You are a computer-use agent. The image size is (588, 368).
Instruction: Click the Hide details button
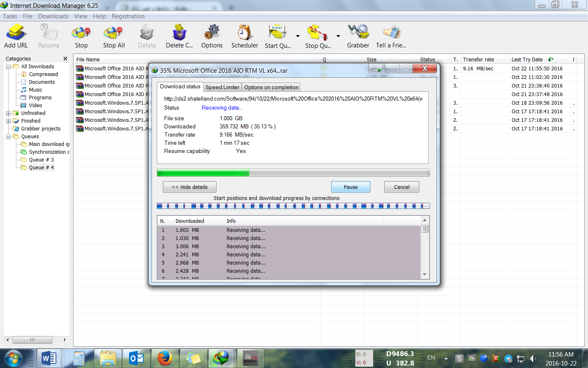(x=189, y=187)
